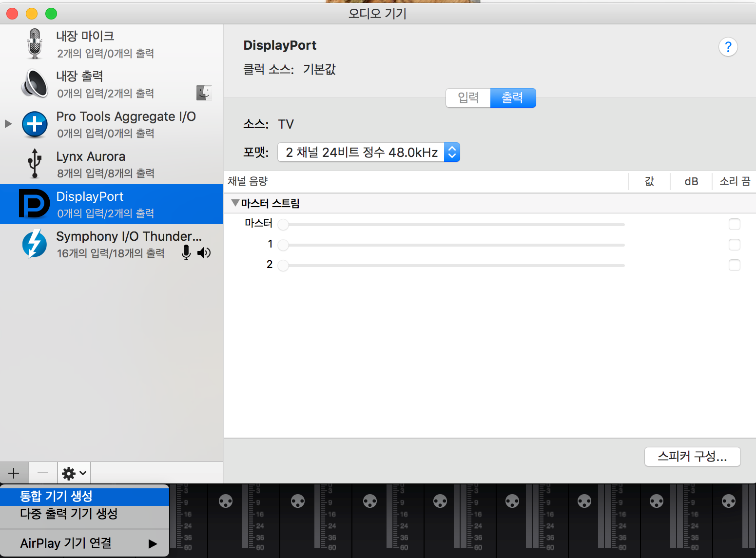756x558 pixels.
Task: Switch to the 출력 tab
Action: point(513,98)
